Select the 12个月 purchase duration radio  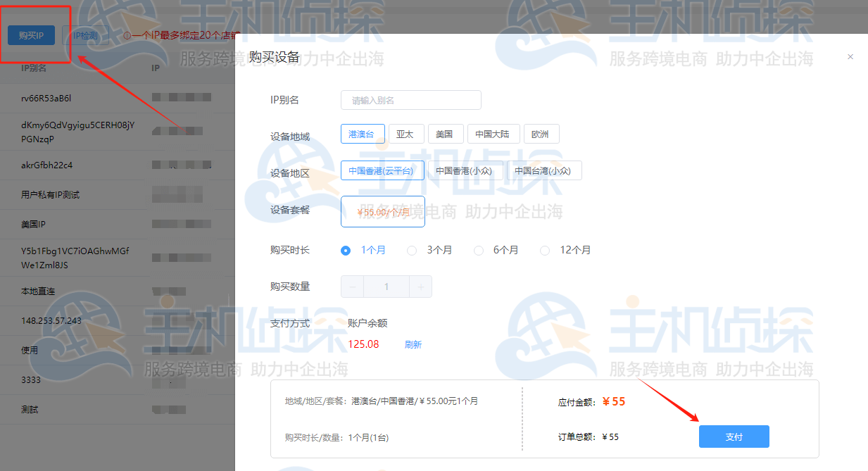pyautogui.click(x=544, y=250)
